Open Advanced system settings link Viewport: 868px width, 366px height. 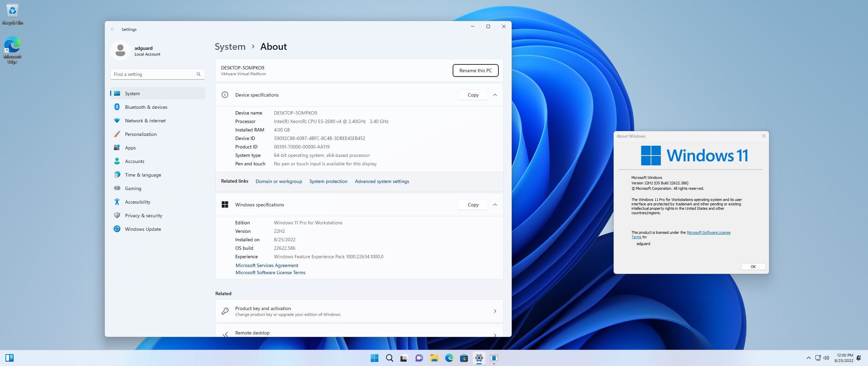pyautogui.click(x=382, y=181)
